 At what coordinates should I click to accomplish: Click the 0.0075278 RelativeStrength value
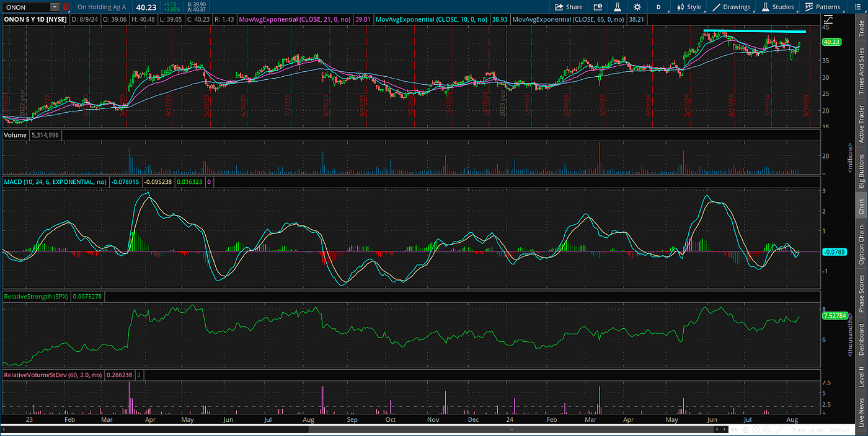(87, 297)
